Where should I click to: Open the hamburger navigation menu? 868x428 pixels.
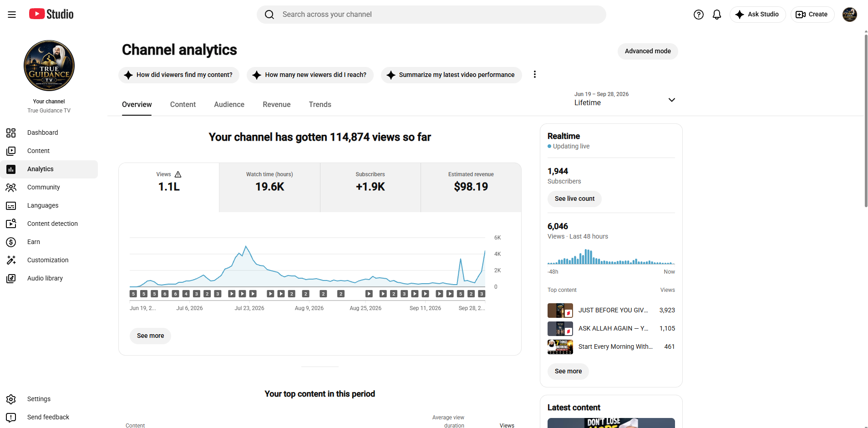pos(12,15)
